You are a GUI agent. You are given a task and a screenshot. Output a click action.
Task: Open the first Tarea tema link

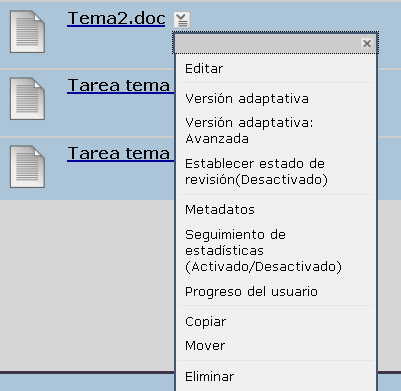click(x=121, y=85)
